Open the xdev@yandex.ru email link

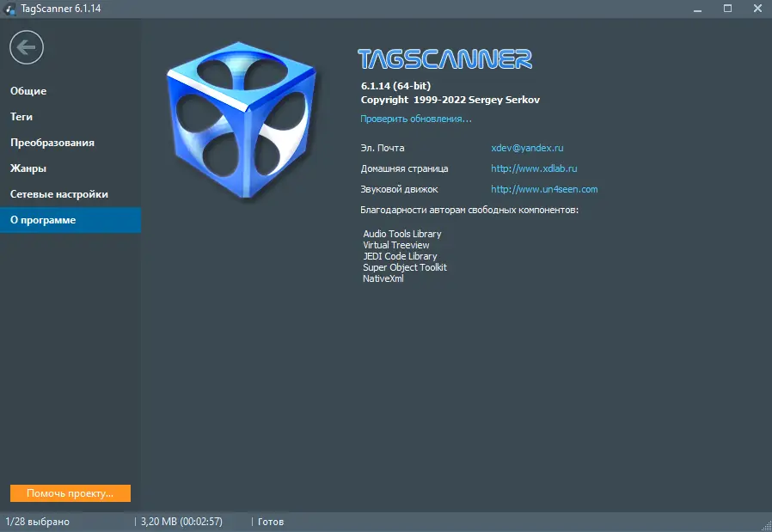(x=527, y=148)
